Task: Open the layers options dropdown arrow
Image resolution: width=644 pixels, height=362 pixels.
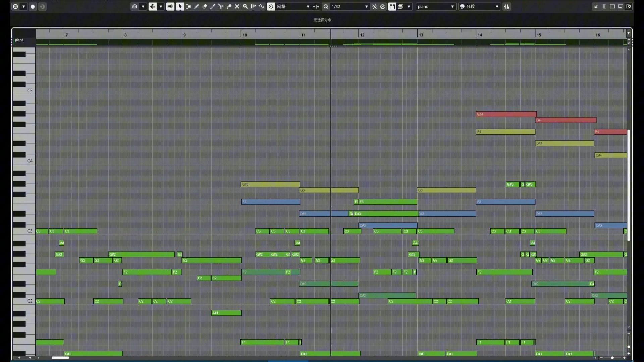Action: pyautogui.click(x=409, y=6)
